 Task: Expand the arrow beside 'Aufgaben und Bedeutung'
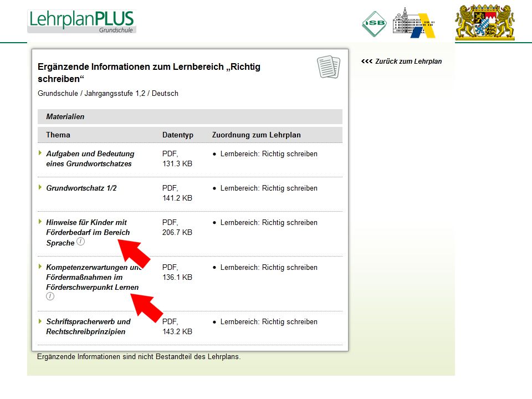[40, 153]
